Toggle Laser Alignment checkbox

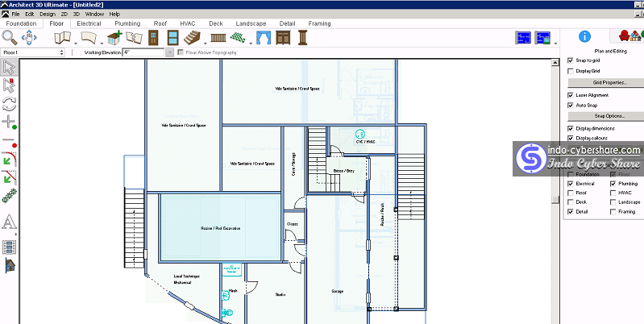click(570, 95)
